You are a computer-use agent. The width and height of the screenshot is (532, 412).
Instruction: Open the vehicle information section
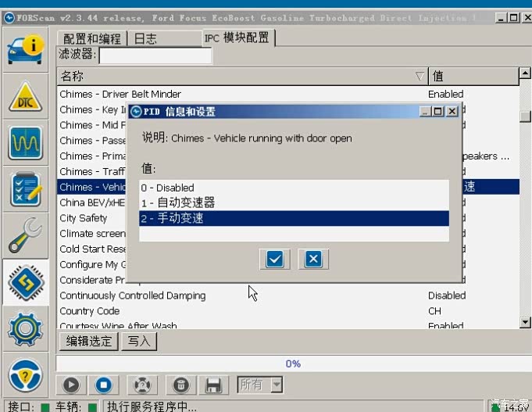point(25,48)
